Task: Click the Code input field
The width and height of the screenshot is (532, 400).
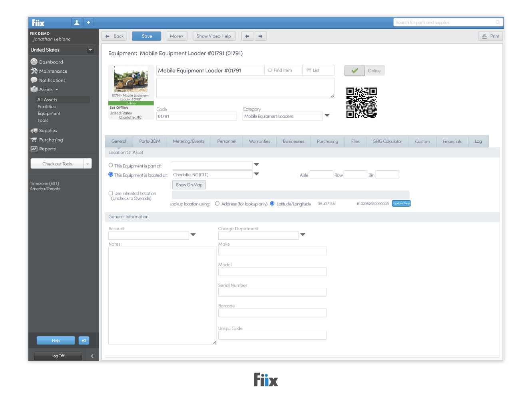Action: coord(196,116)
